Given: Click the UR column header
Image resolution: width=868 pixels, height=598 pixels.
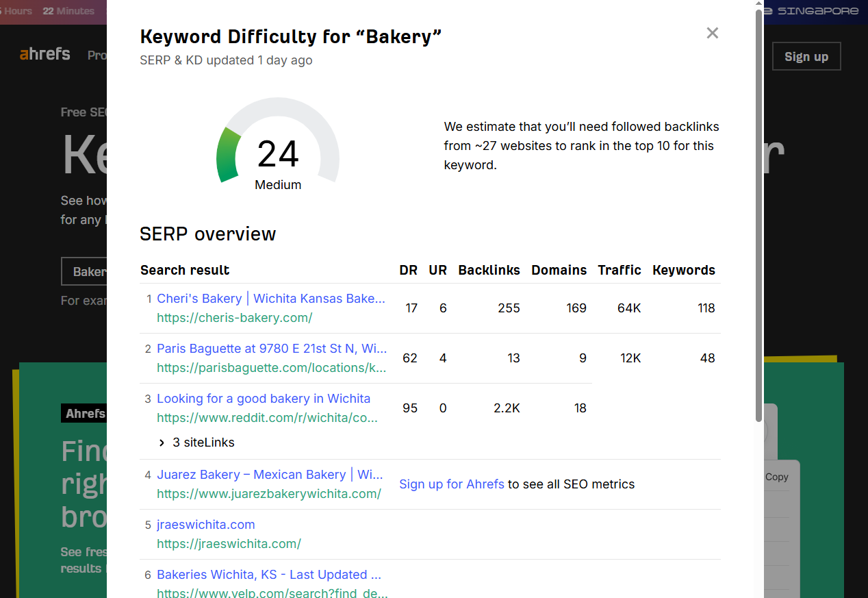Looking at the screenshot, I should [x=438, y=270].
